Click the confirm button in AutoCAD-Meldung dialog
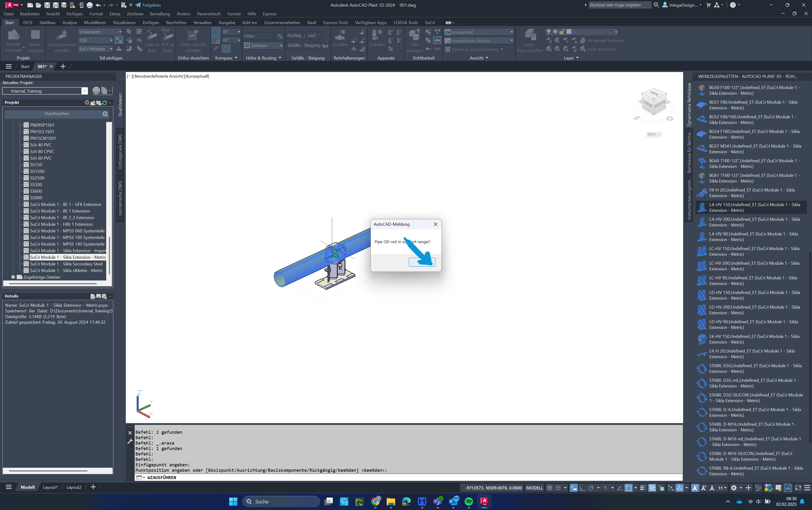 pos(422,262)
